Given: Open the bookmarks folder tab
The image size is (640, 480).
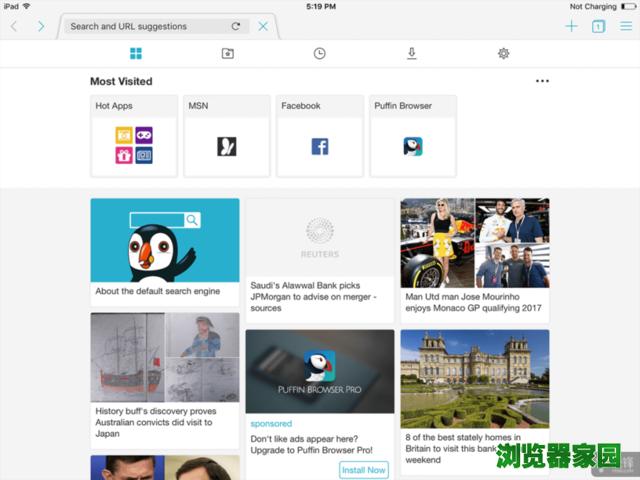Looking at the screenshot, I should [228, 53].
